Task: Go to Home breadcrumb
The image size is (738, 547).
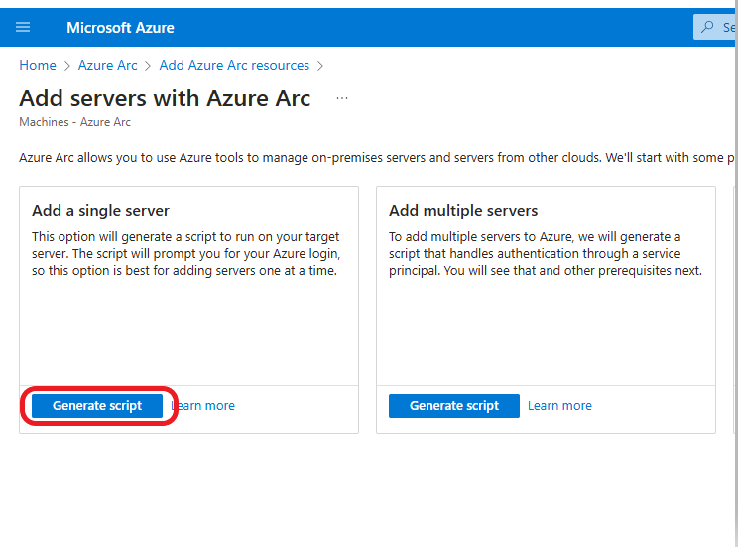Action: click(x=38, y=65)
